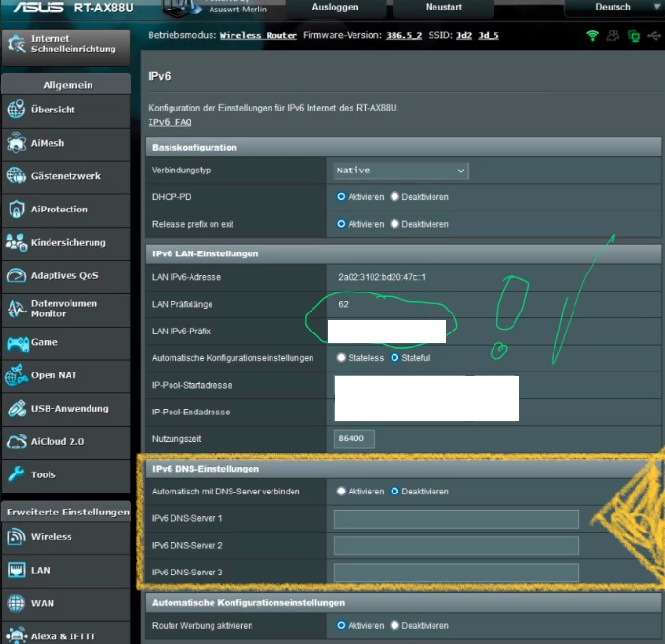
Task: Select automatic DNS server Deaktivieren radio
Action: tap(394, 492)
